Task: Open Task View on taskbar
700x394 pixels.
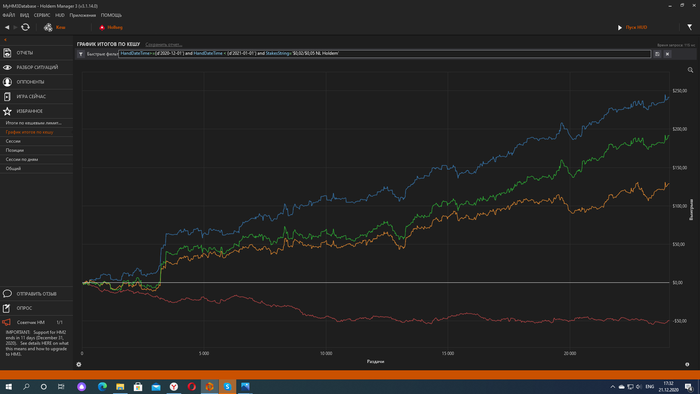Action: pos(61,386)
